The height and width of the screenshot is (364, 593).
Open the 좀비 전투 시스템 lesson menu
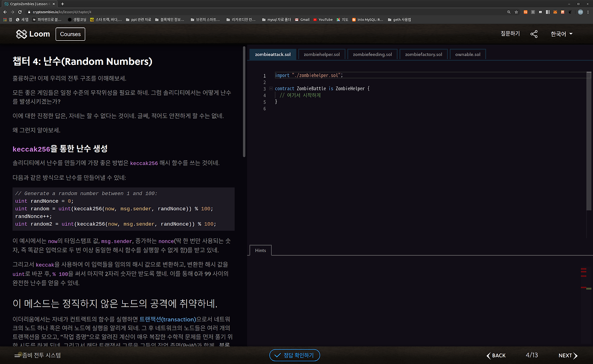pyautogui.click(x=38, y=355)
